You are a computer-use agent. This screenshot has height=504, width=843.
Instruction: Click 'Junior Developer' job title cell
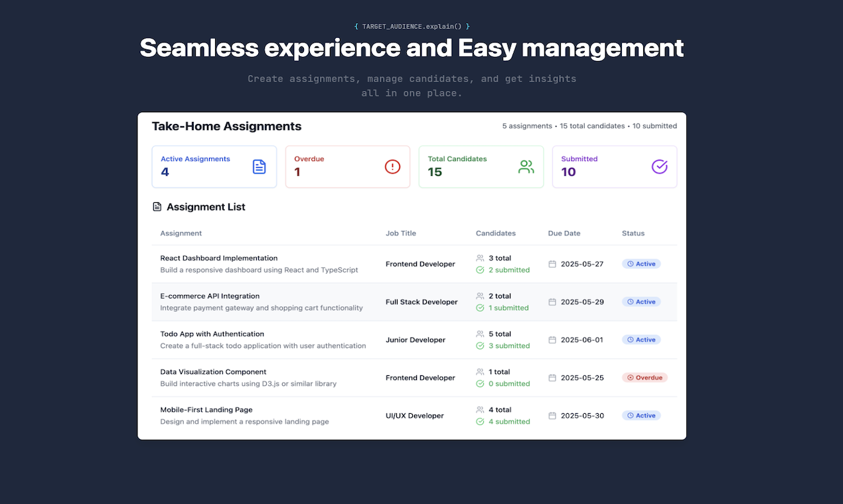point(416,340)
